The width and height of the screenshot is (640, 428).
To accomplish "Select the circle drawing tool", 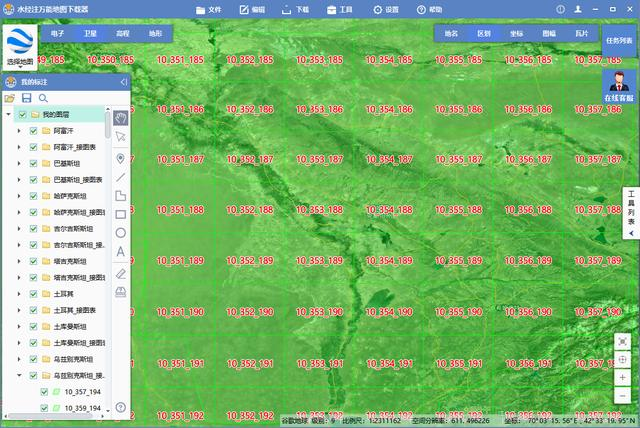I will click(120, 233).
